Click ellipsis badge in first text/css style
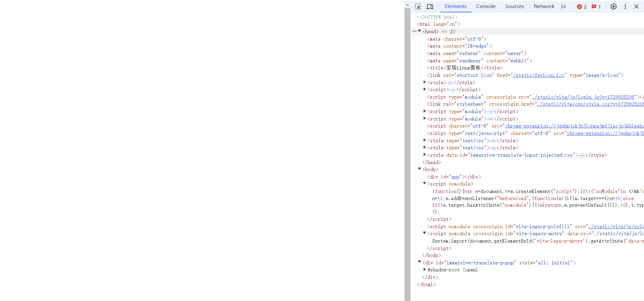This screenshot has height=301, width=644. click(493, 141)
